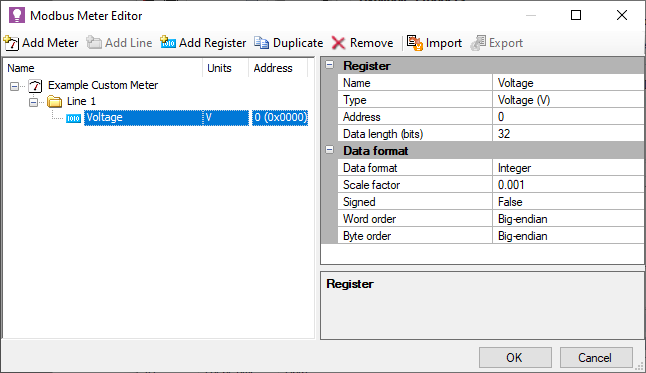This screenshot has width=646, height=373.
Task: Sort by the Name column header
Action: click(x=103, y=68)
